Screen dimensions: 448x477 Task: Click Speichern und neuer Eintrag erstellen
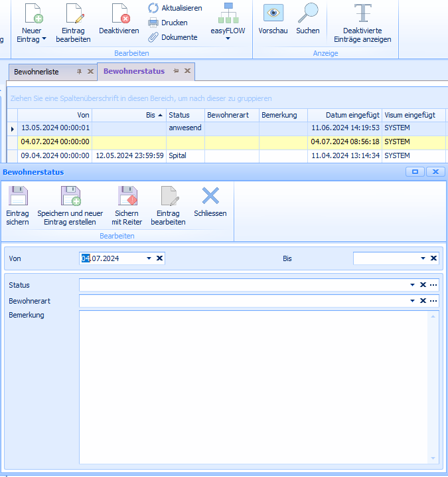tap(70, 197)
